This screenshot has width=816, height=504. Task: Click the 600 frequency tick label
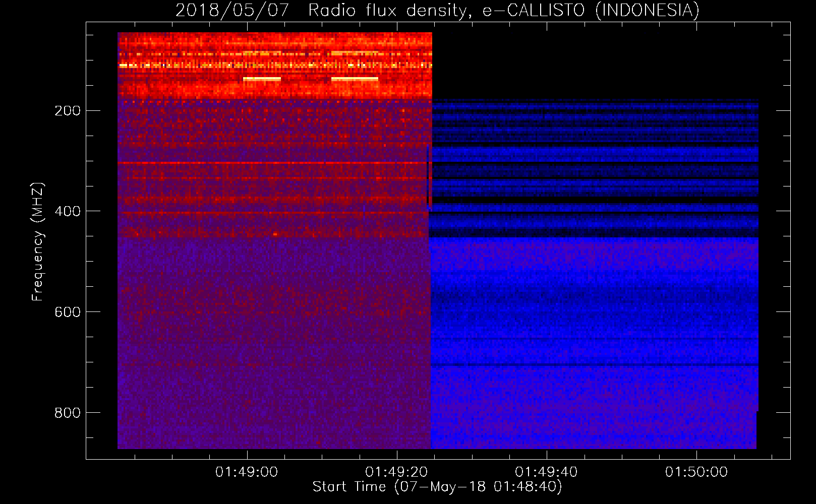[x=68, y=312]
